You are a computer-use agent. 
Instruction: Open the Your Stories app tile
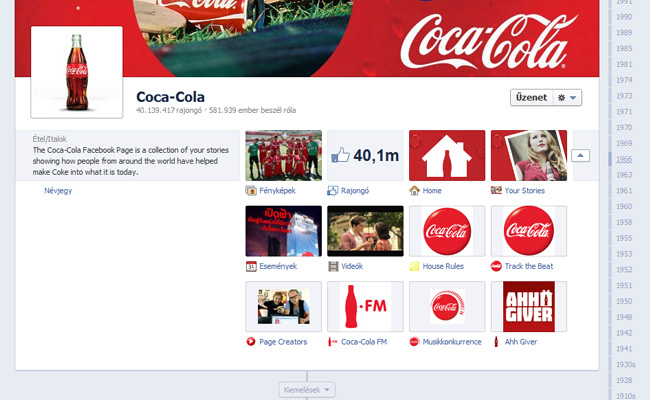click(529, 155)
